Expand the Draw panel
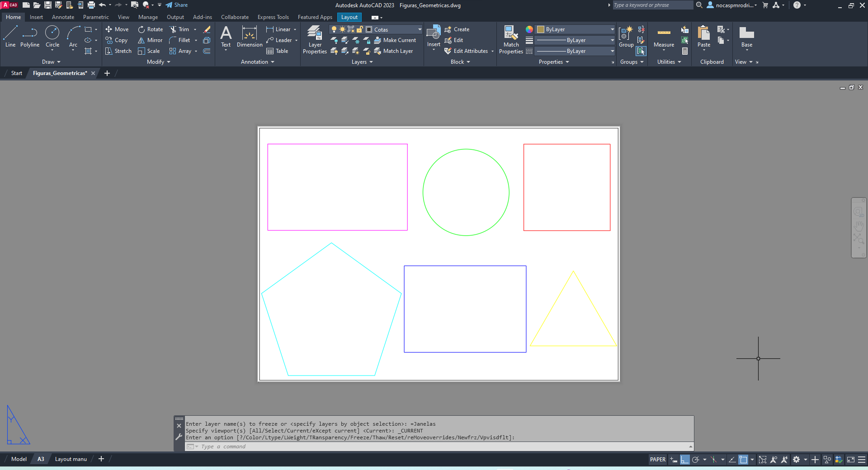 pos(51,62)
